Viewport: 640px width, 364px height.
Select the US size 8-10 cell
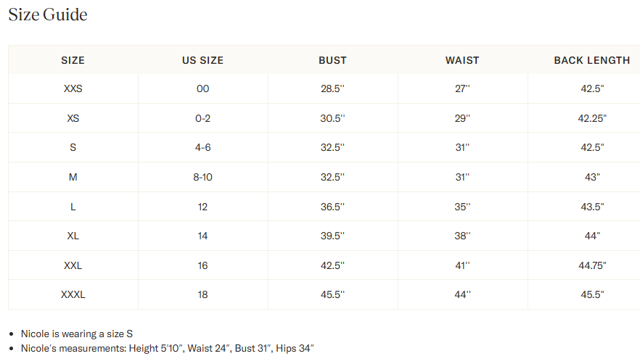click(x=202, y=177)
